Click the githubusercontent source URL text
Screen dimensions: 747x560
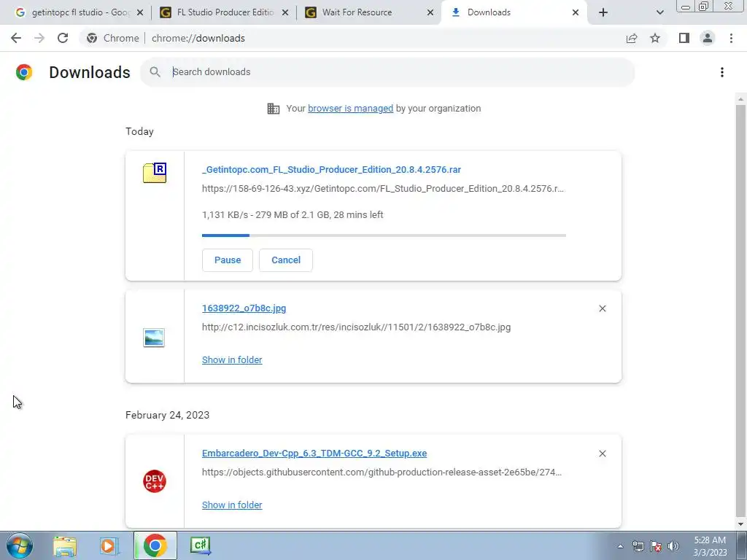(382, 472)
